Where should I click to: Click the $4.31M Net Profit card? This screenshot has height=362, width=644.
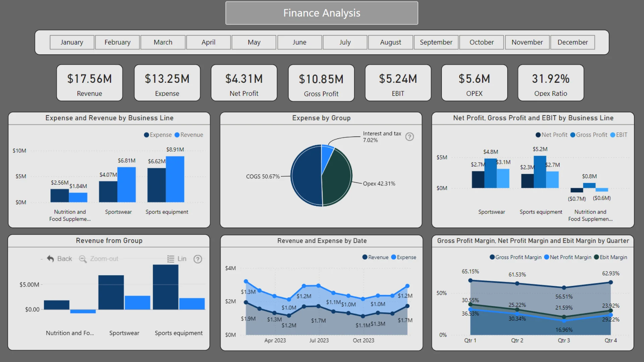tap(244, 83)
